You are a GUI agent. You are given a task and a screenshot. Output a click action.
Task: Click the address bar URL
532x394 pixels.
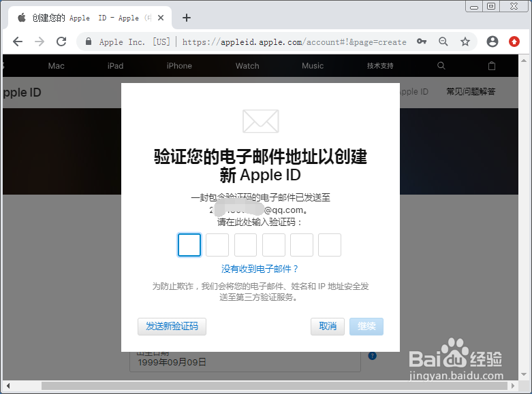[294, 42]
